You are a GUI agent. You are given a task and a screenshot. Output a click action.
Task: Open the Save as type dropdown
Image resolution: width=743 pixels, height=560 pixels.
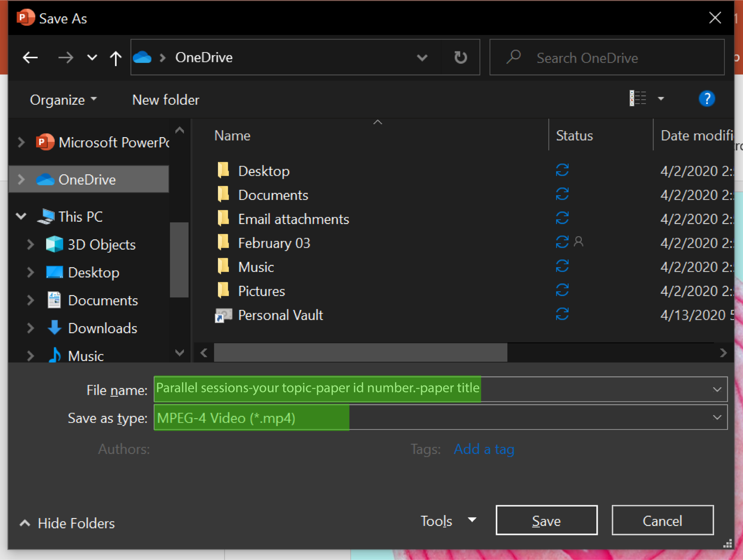[x=717, y=417]
